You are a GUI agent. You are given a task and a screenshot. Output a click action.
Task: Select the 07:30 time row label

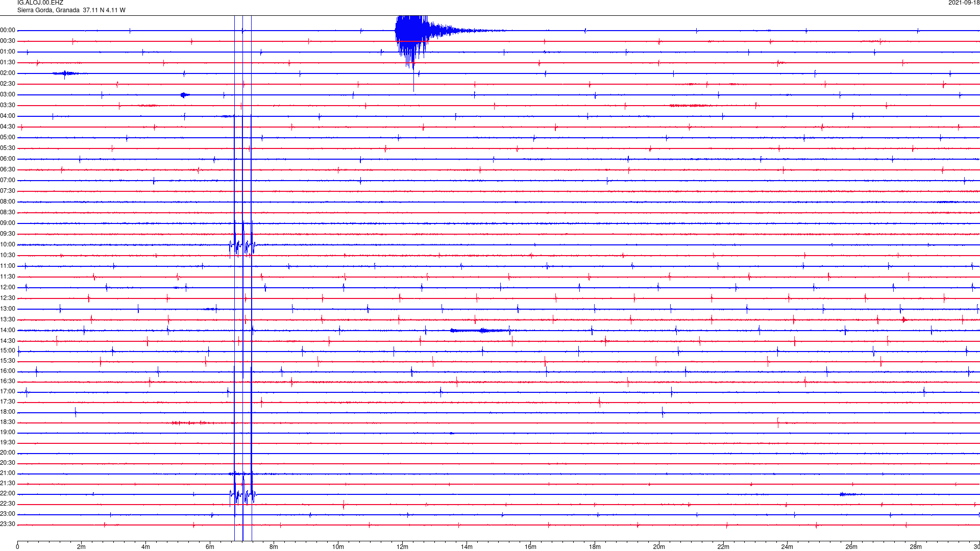click(8, 191)
